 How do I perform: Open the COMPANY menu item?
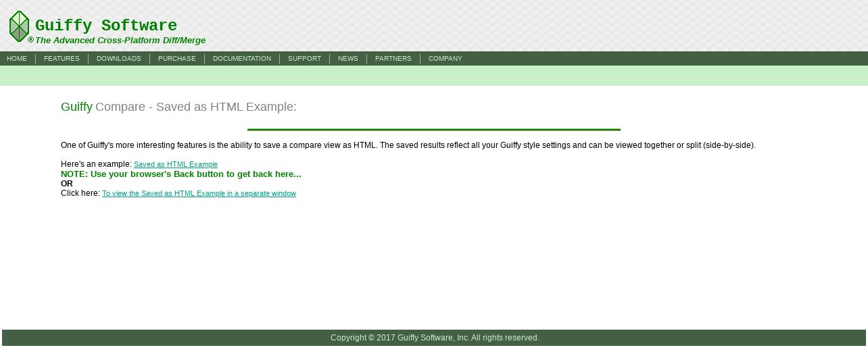tap(445, 59)
